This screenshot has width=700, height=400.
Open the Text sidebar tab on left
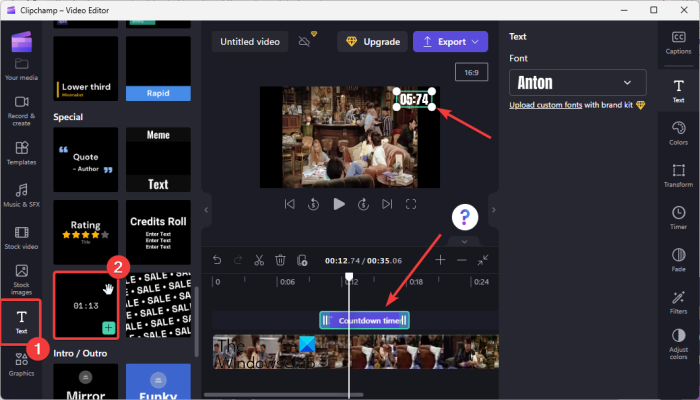click(21, 322)
